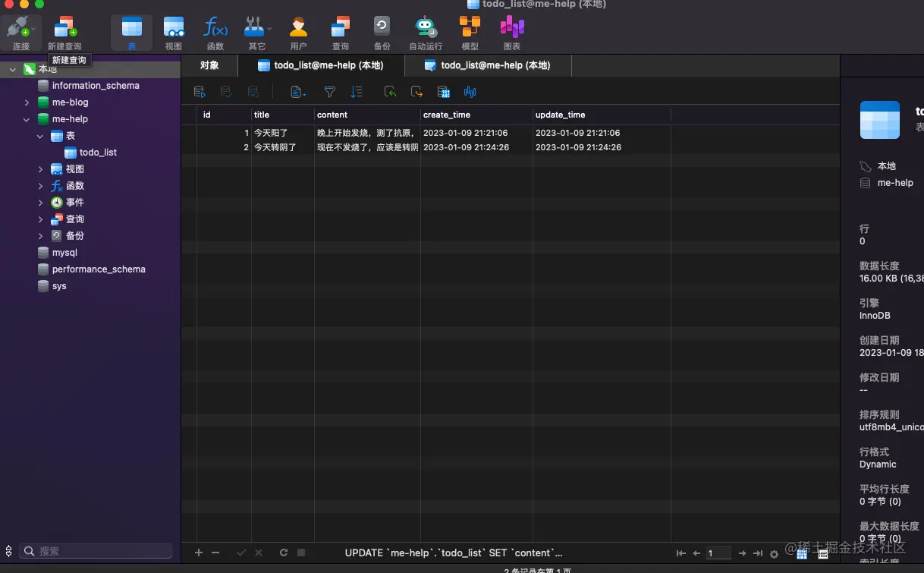This screenshot has width=924, height=573.
Task: Click the blue chart bars icon
Action: pos(470,92)
